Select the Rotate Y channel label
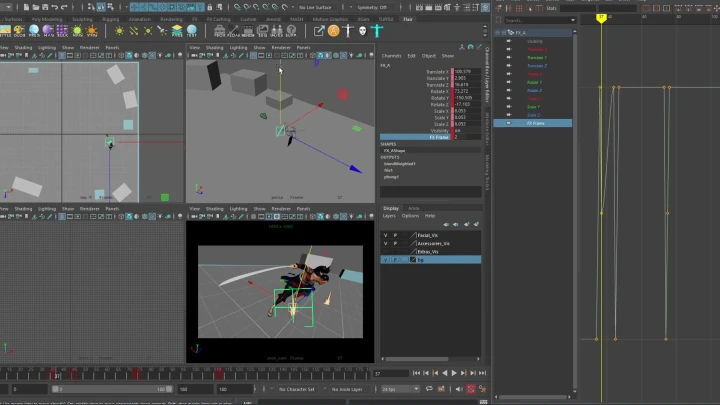This screenshot has width=720, height=405. point(439,98)
